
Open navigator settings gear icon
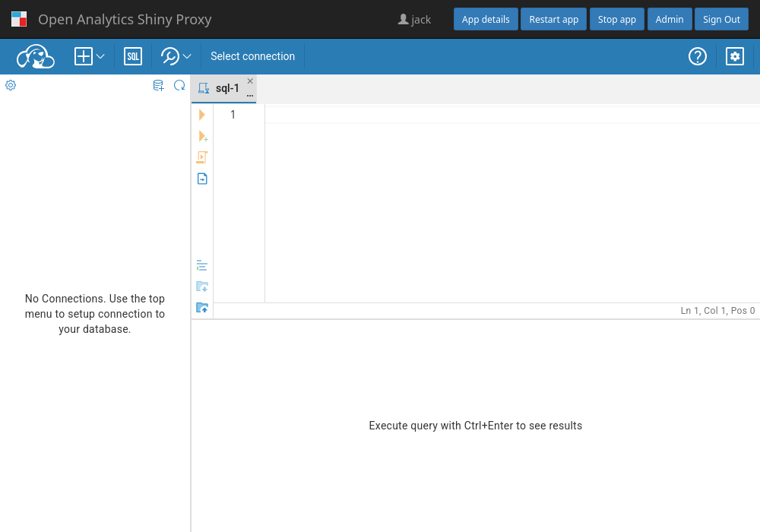pyautogui.click(x=11, y=85)
